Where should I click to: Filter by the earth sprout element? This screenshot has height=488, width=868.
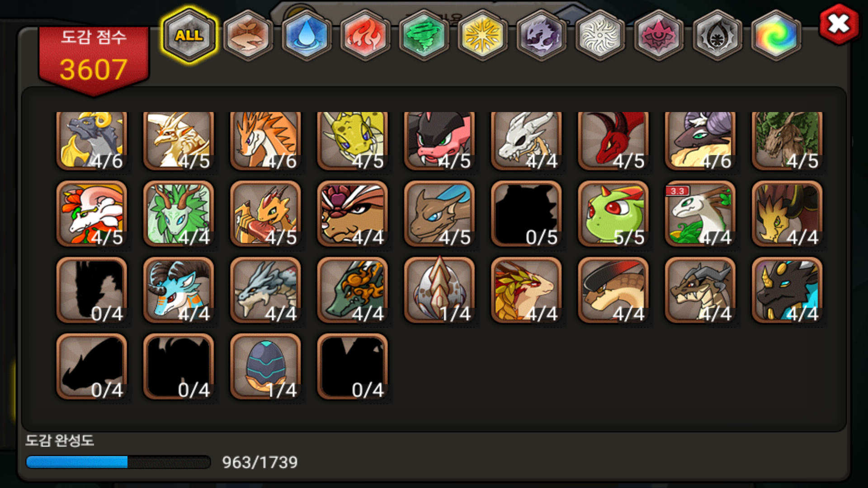pyautogui.click(x=248, y=35)
